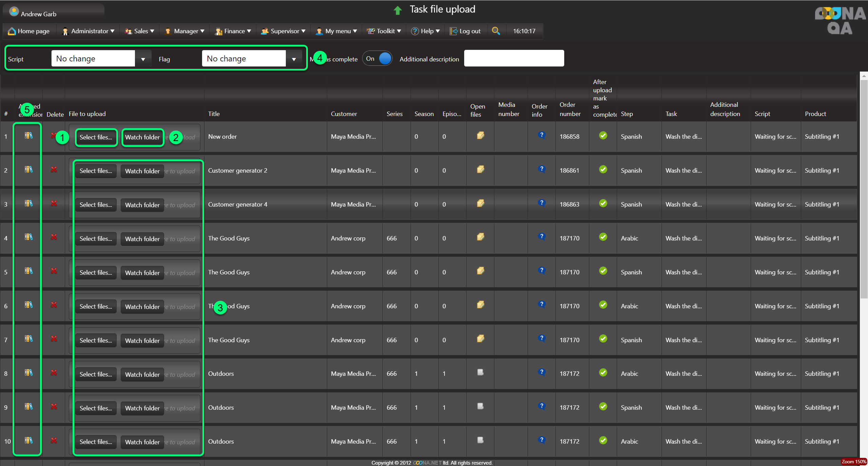Toggle mark-as-complete checkmark in row 1
This screenshot has width=868, height=466.
pos(603,136)
